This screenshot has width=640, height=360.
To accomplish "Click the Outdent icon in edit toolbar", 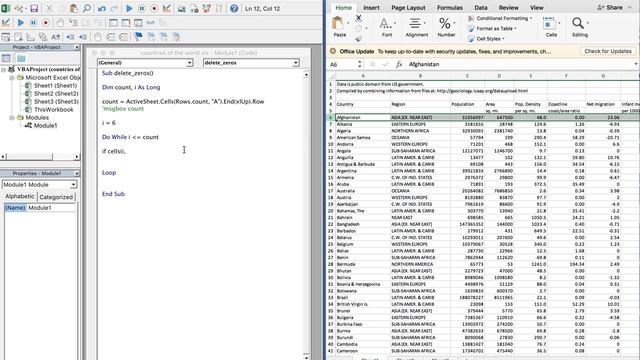I will coord(83,37).
